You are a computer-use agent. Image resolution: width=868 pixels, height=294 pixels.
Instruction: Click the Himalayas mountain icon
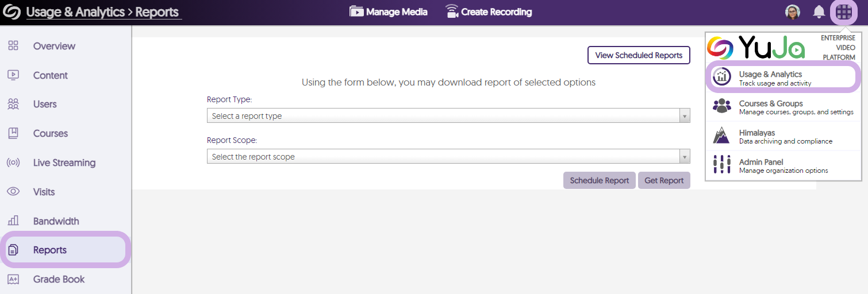[721, 136]
